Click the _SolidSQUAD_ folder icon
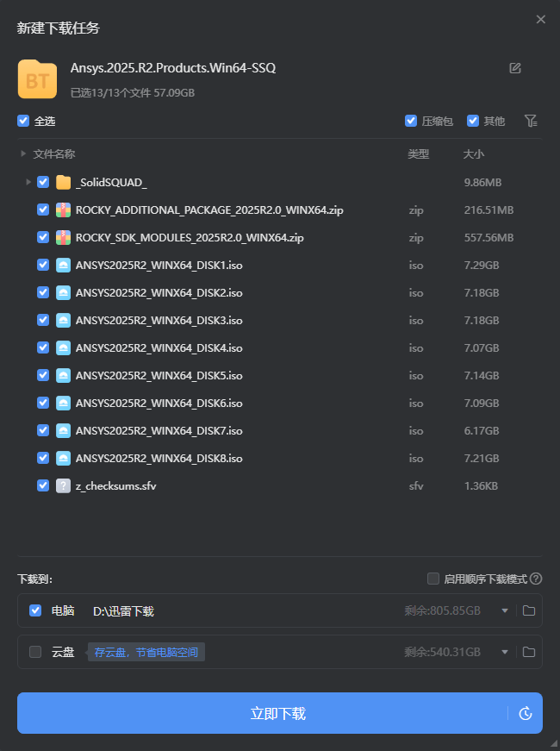560x751 pixels. (63, 183)
